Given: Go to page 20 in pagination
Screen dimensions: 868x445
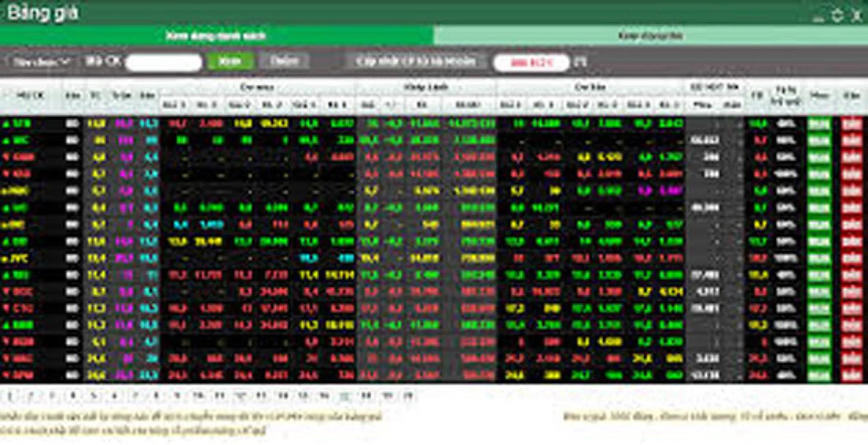Looking at the screenshot, I should (x=408, y=396).
